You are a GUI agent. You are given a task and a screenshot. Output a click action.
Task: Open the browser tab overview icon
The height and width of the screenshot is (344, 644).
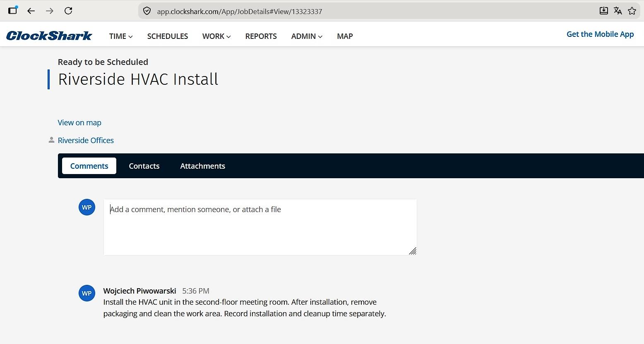(x=13, y=10)
